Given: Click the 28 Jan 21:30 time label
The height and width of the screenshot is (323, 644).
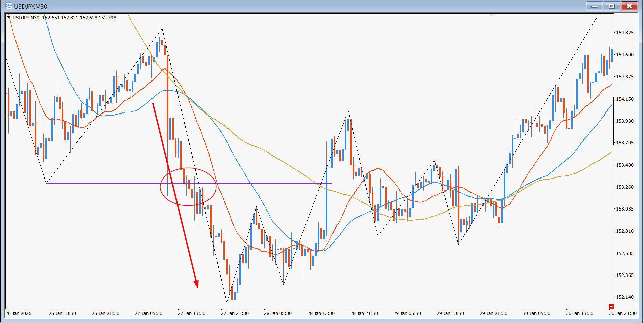Looking at the screenshot, I should [364, 313].
